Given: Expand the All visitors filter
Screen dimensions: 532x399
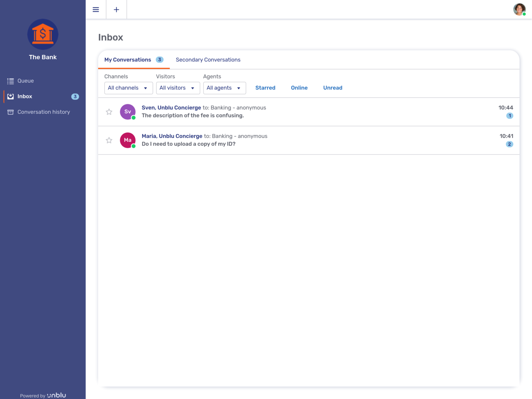Looking at the screenshot, I should coord(178,88).
